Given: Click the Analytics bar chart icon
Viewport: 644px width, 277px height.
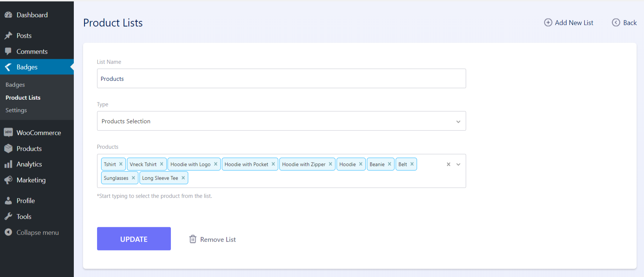Looking at the screenshot, I should click(x=8, y=164).
